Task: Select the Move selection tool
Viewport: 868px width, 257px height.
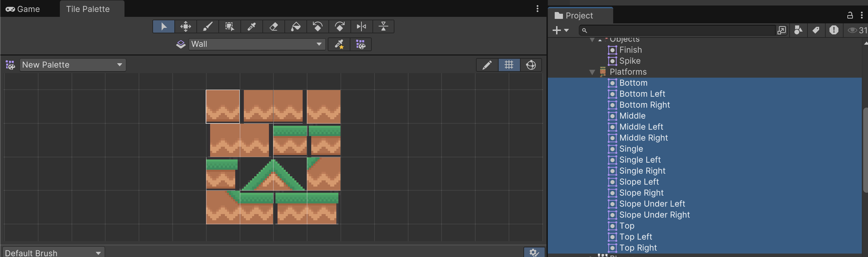Action: click(x=186, y=26)
